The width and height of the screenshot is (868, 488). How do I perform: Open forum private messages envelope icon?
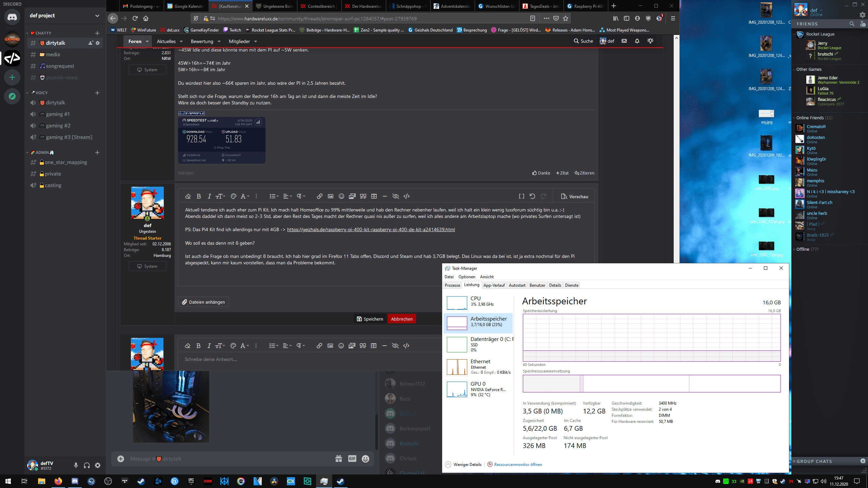click(x=624, y=41)
